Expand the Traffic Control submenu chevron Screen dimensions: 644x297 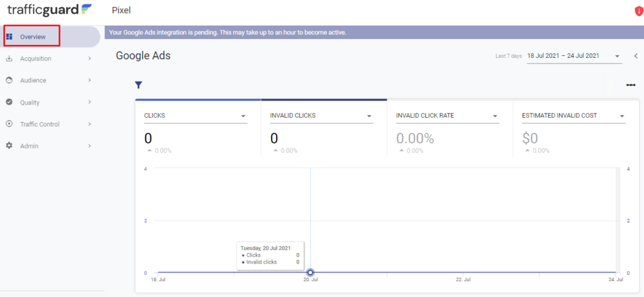(90, 124)
